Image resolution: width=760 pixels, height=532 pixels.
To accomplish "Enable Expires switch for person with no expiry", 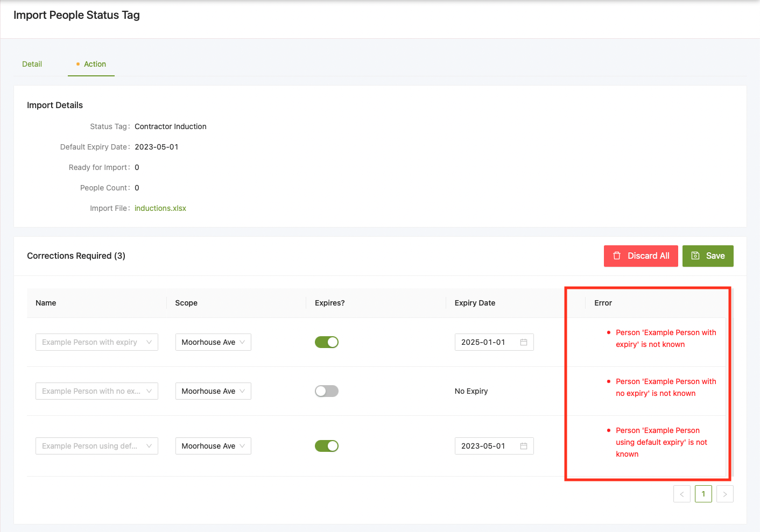I will (x=326, y=391).
